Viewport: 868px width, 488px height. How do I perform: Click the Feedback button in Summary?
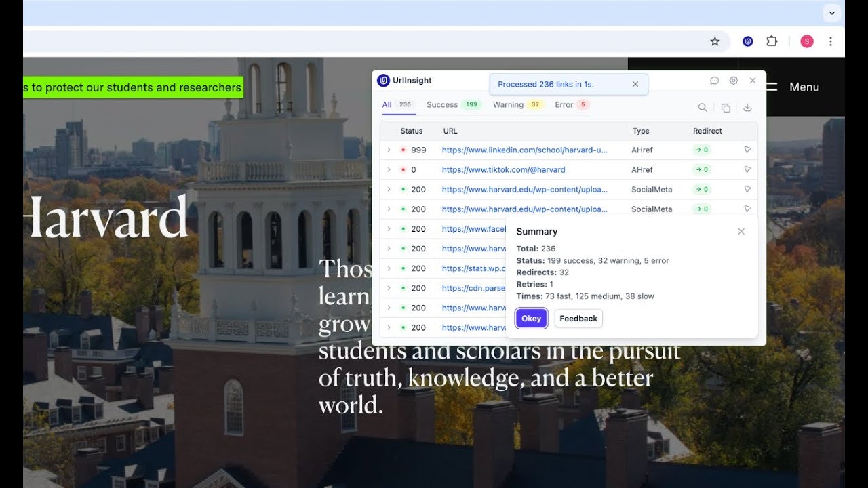(x=578, y=319)
